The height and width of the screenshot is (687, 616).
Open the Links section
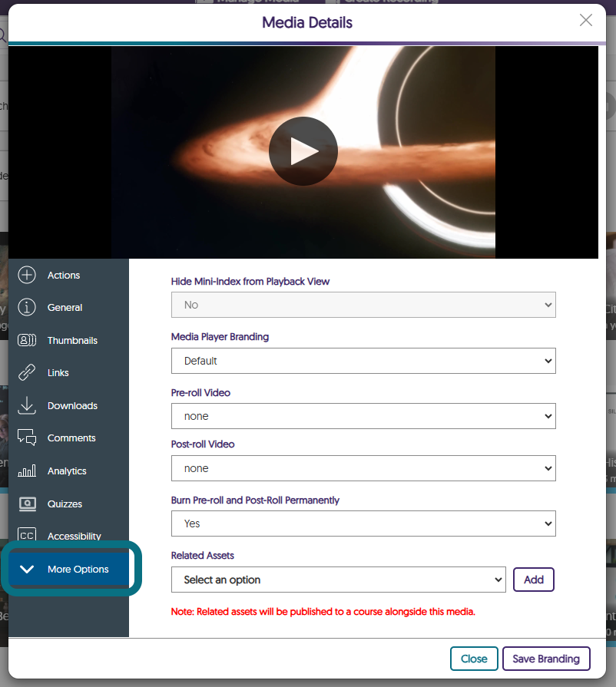(69, 372)
